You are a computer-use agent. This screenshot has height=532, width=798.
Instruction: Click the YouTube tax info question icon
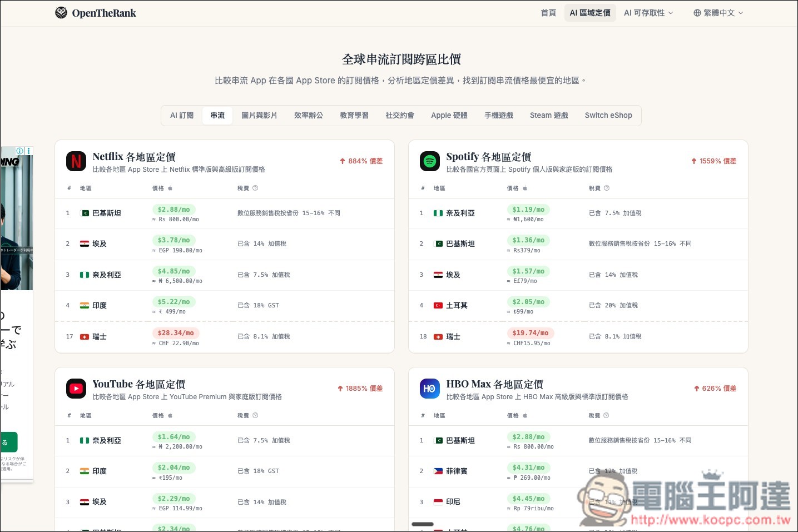(x=255, y=415)
